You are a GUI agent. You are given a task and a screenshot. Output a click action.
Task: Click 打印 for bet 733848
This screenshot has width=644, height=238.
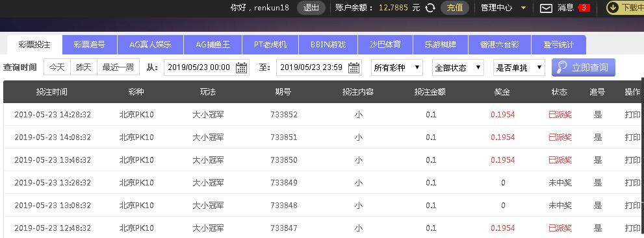coord(632,205)
